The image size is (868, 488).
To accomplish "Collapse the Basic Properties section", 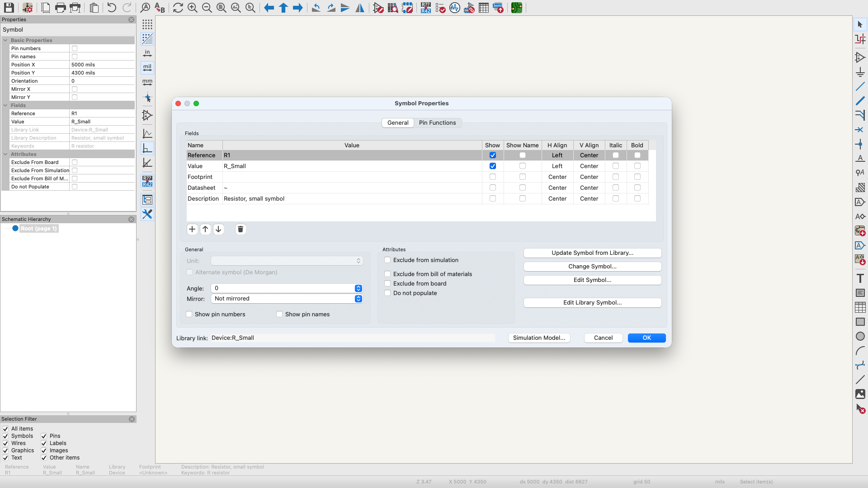I will click(5, 40).
